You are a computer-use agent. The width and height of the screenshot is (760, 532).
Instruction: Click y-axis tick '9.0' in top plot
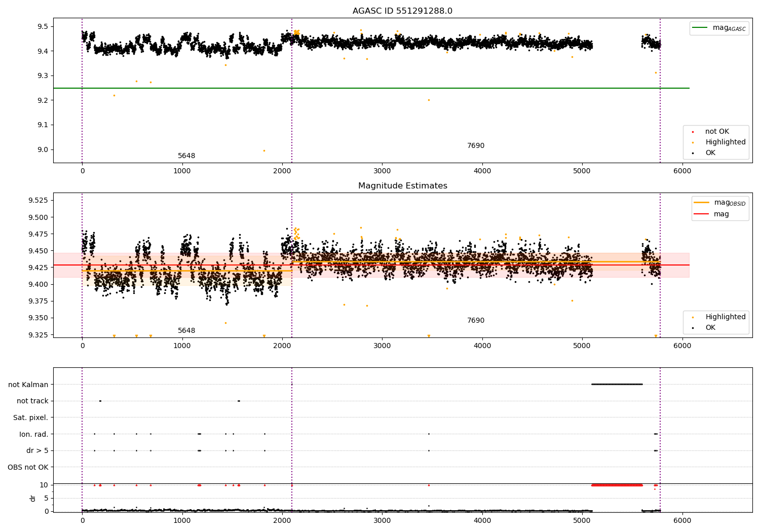pos(43,149)
